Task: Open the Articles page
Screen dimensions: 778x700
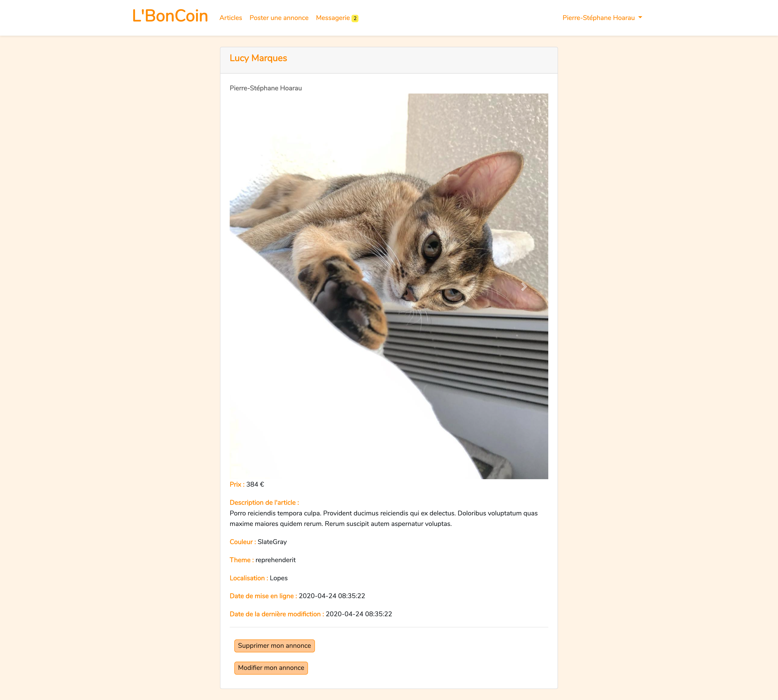Action: 231,18
